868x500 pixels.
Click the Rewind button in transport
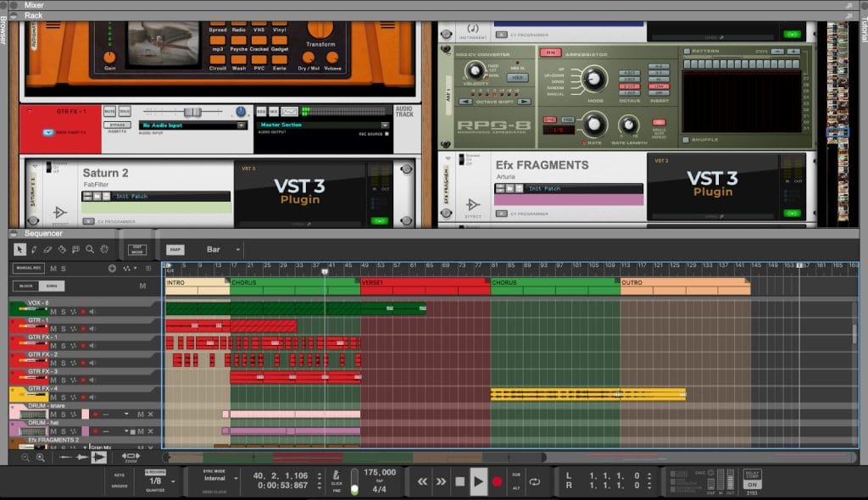tap(422, 481)
